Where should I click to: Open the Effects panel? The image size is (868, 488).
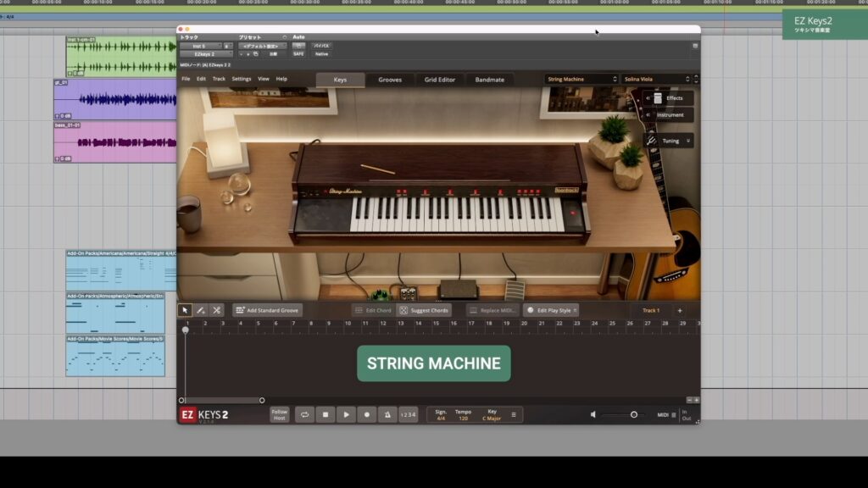pos(668,98)
